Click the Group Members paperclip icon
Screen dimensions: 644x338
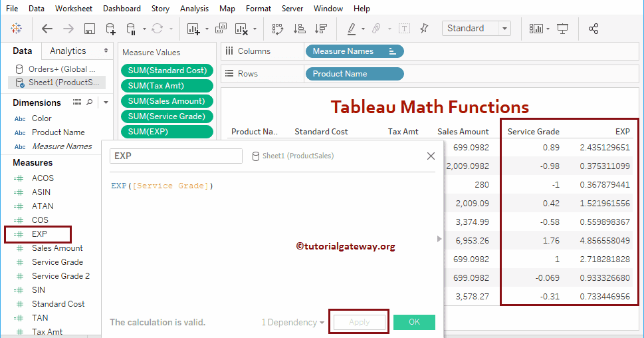[376, 29]
